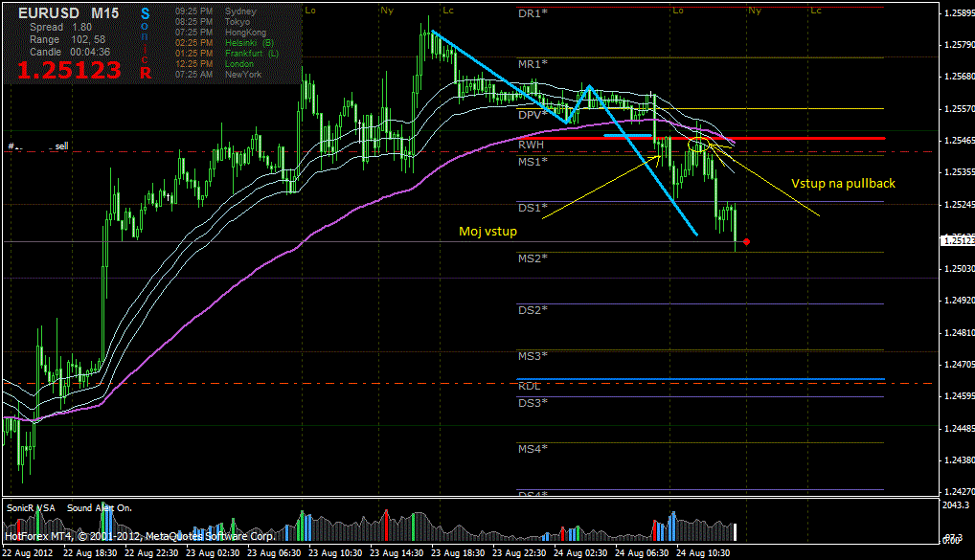Click the yellow ellipse pullback marker
The width and height of the screenshot is (975, 560).
[x=698, y=146]
